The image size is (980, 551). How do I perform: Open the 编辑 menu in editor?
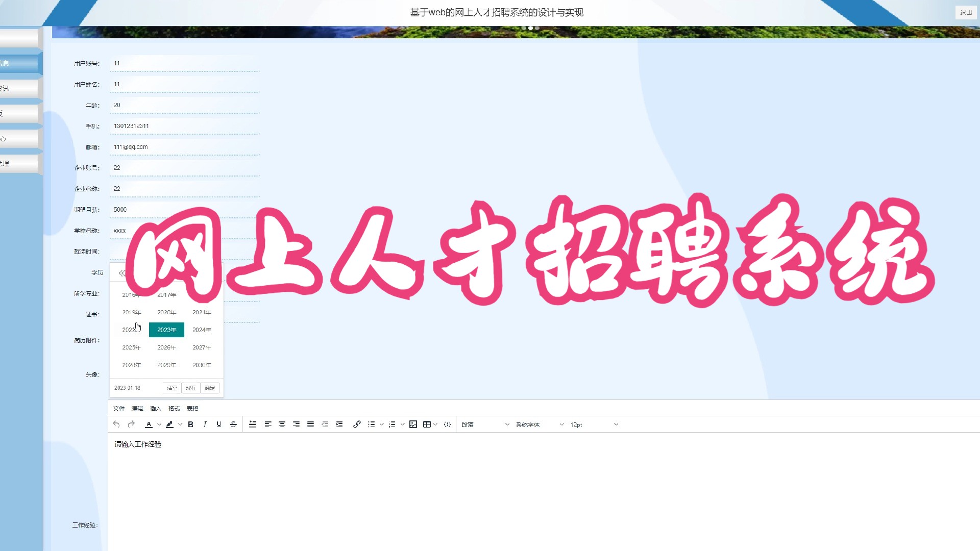pos(137,408)
